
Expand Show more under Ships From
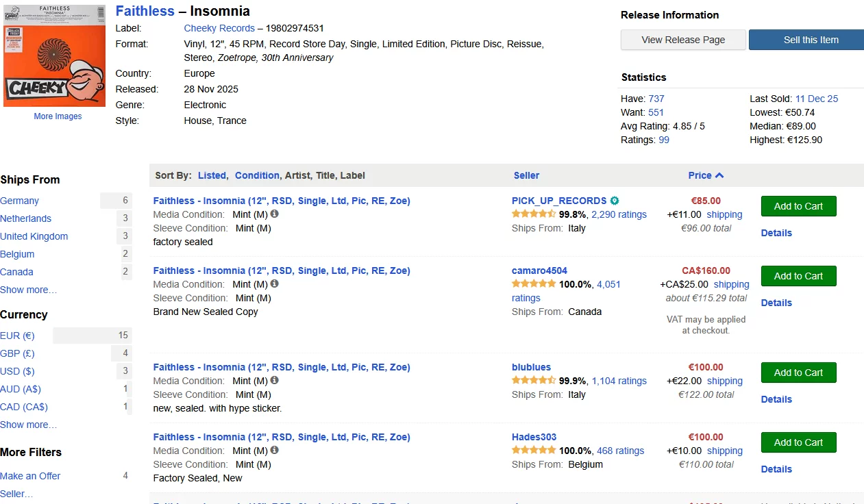(x=29, y=290)
